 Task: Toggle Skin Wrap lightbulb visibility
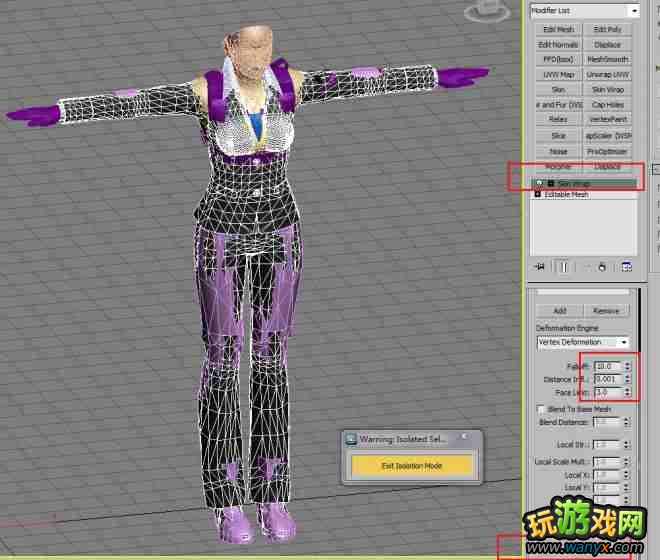click(539, 184)
